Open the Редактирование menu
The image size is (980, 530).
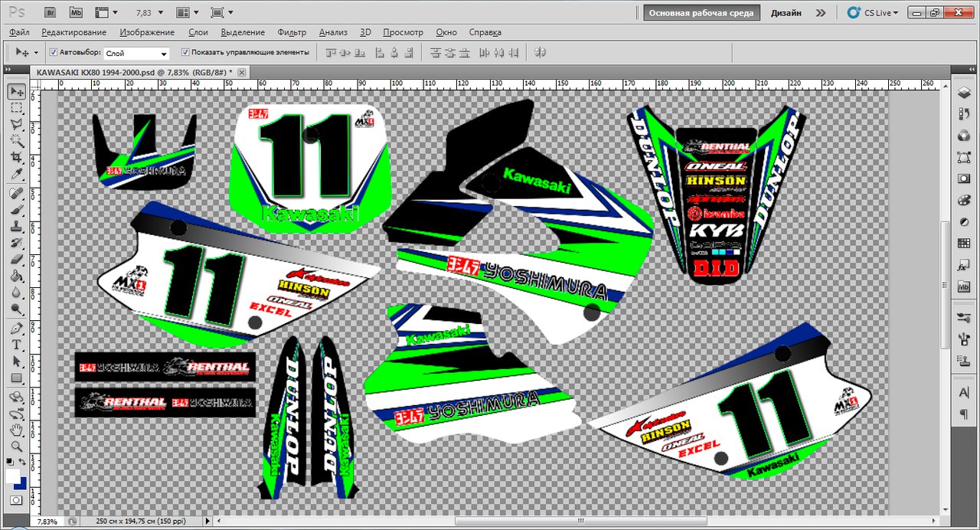point(74,32)
